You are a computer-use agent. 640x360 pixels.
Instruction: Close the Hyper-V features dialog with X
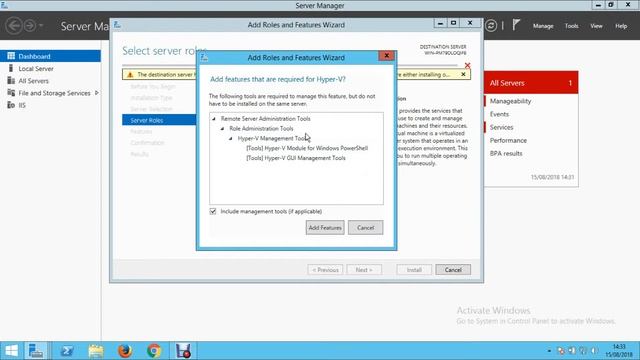click(x=387, y=56)
